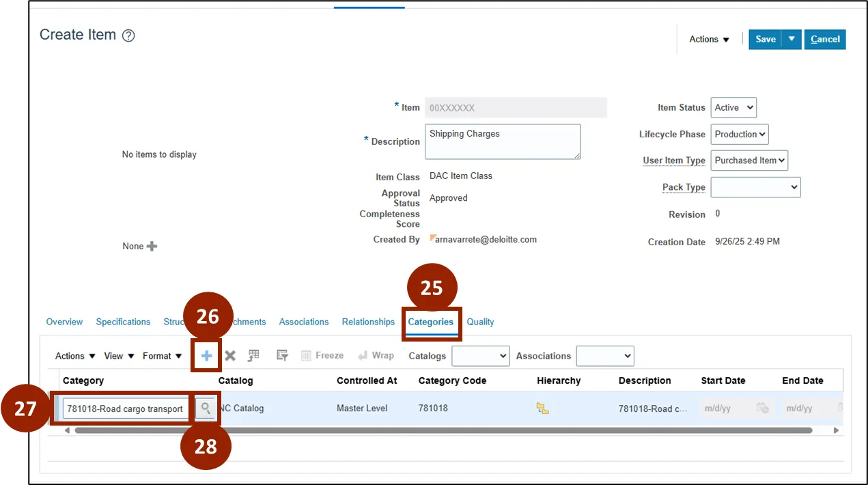
Task: Open the Item Status dropdown
Action: click(733, 107)
